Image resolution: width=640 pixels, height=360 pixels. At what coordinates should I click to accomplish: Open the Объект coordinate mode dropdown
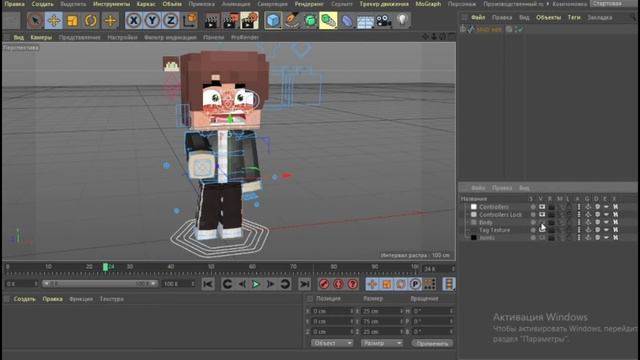coord(332,343)
